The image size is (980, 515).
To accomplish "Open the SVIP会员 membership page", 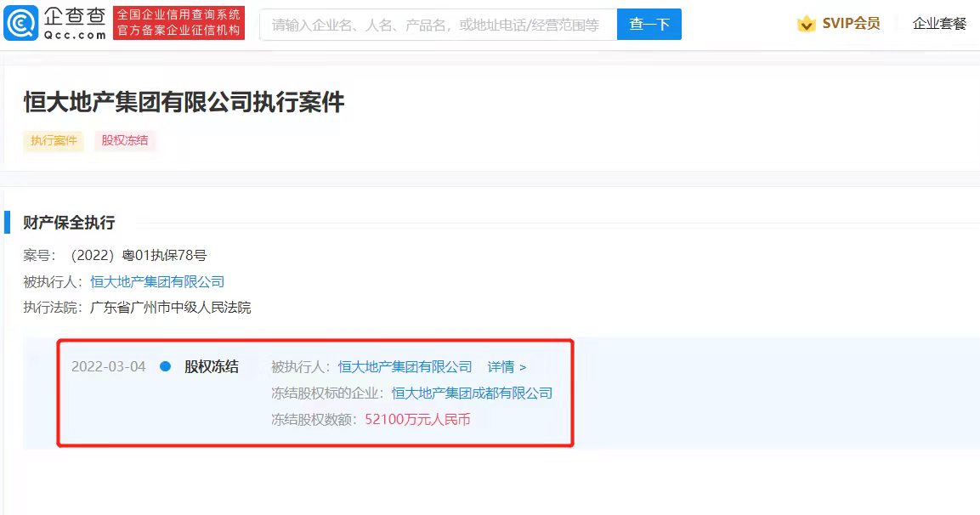I will pyautogui.click(x=850, y=24).
